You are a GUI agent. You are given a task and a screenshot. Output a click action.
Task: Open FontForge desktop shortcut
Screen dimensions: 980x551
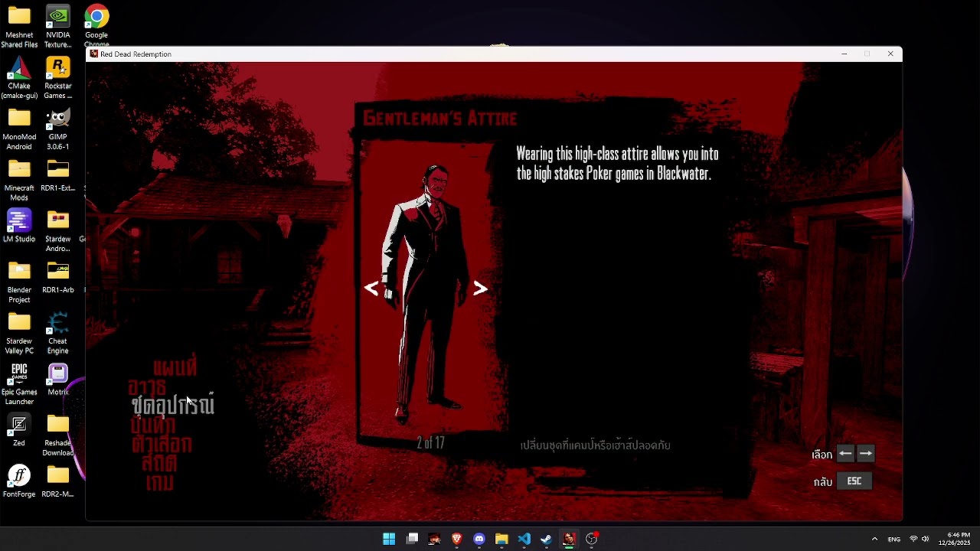[x=19, y=481]
